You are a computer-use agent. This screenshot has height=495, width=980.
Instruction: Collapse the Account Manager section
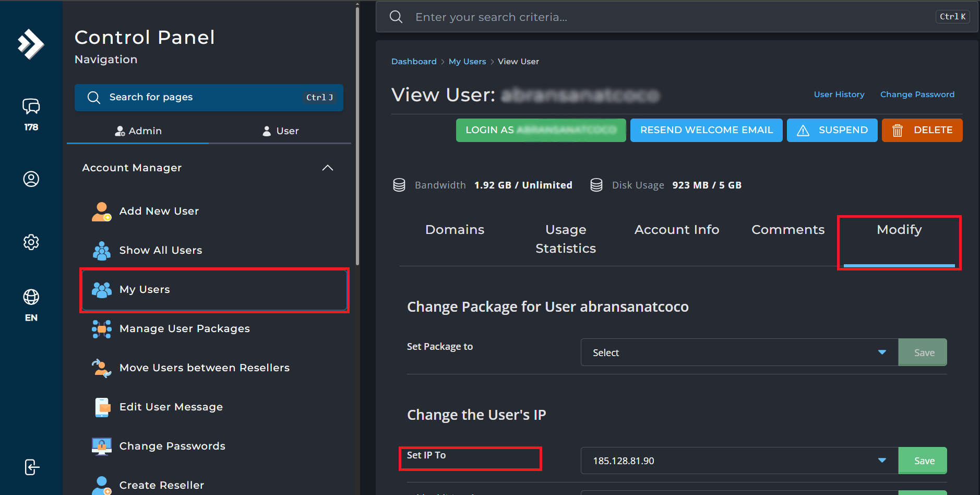tap(328, 168)
